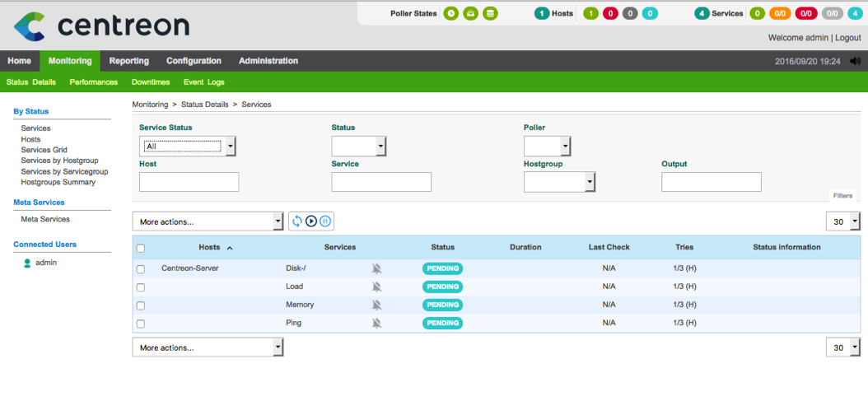Open the Configuration menu
Image resolution: width=868 pixels, height=410 pixels.
click(194, 61)
